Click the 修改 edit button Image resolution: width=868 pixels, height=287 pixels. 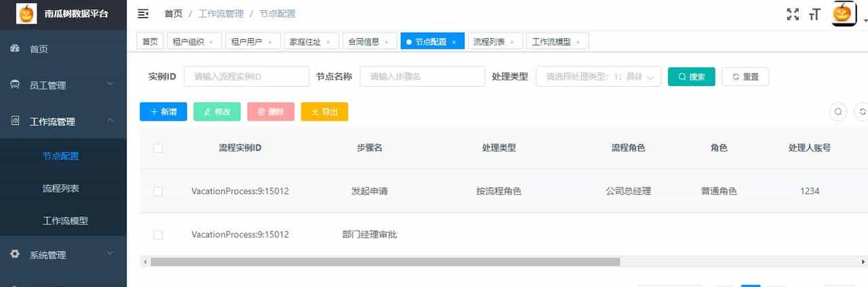[217, 112]
